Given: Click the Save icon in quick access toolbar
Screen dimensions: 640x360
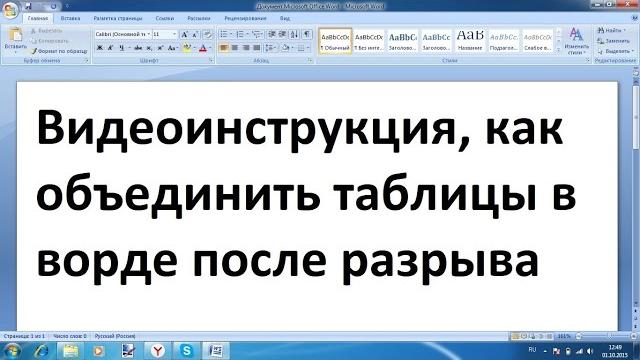Looking at the screenshot, I should [28, 6].
